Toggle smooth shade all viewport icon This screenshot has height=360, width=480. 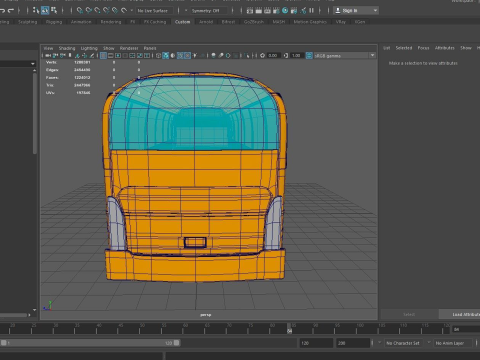pyautogui.click(x=166, y=55)
